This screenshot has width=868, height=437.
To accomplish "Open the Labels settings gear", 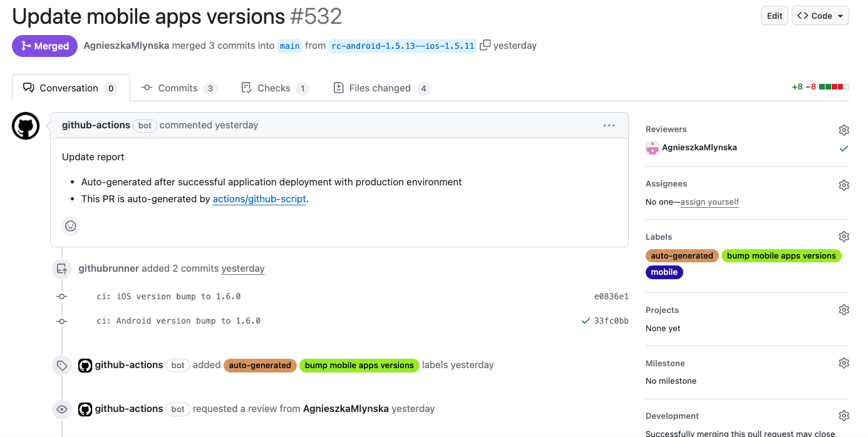I will (844, 236).
